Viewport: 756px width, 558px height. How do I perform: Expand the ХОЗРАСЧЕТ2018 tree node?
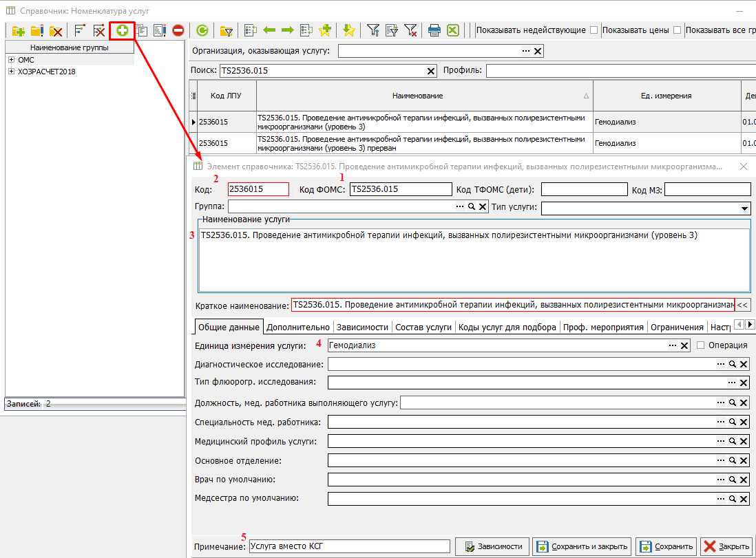pos(12,72)
